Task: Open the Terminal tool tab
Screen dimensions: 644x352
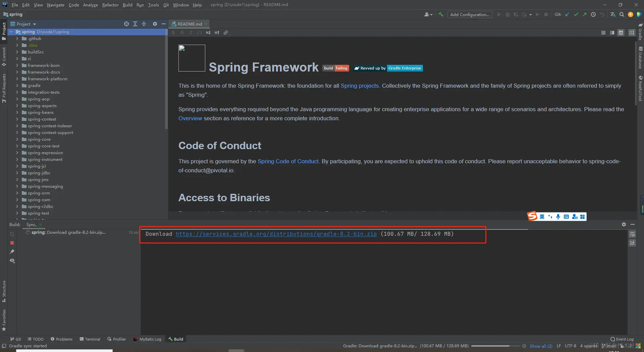Action: pos(90,339)
